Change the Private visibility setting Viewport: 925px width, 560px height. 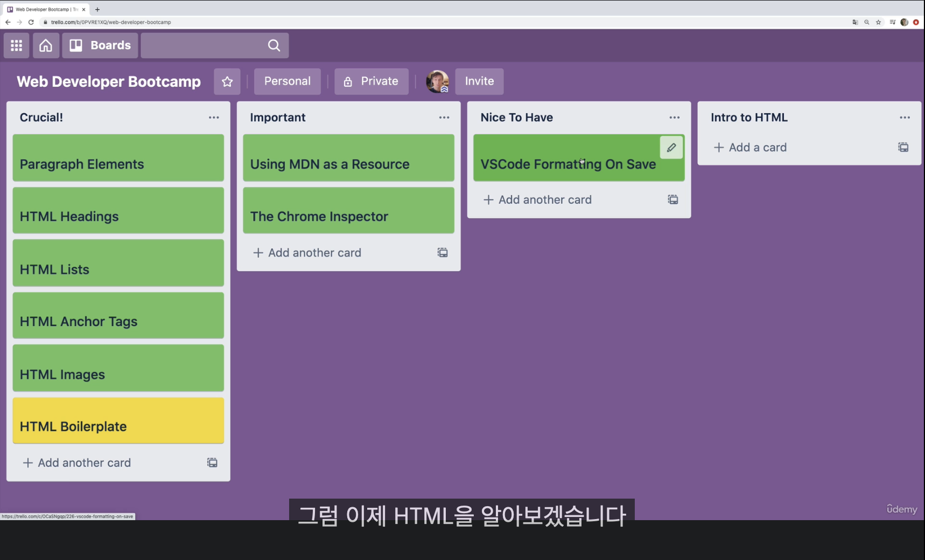[x=372, y=81]
